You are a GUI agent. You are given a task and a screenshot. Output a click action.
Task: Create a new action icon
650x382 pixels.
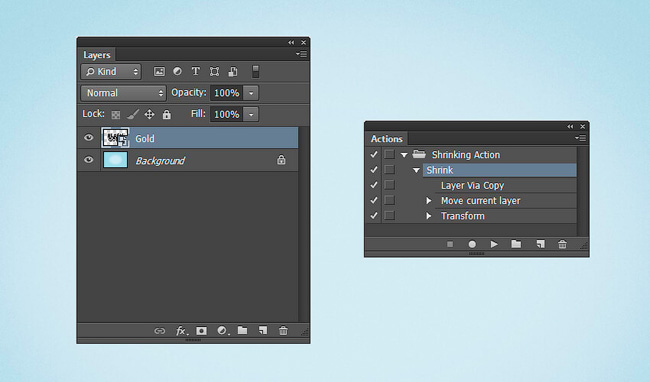[540, 244]
